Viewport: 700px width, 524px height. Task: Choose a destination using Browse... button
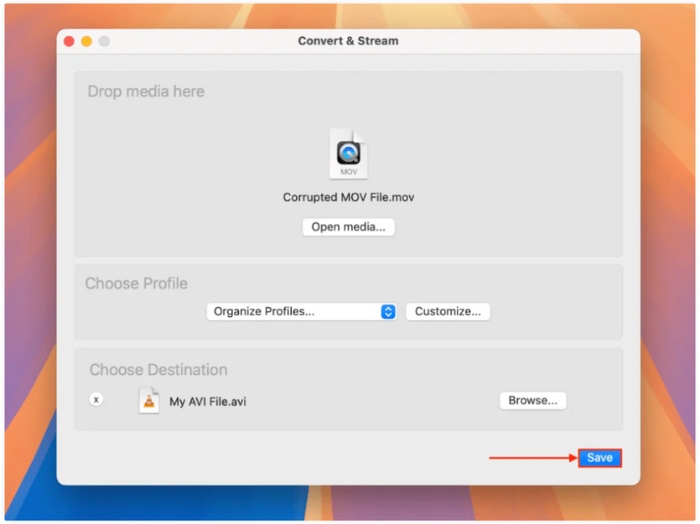click(533, 400)
